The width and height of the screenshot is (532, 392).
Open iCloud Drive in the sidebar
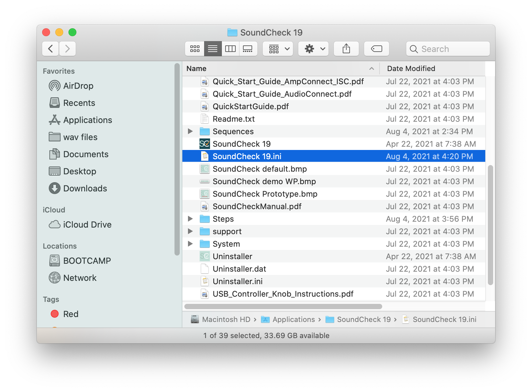[x=80, y=225]
